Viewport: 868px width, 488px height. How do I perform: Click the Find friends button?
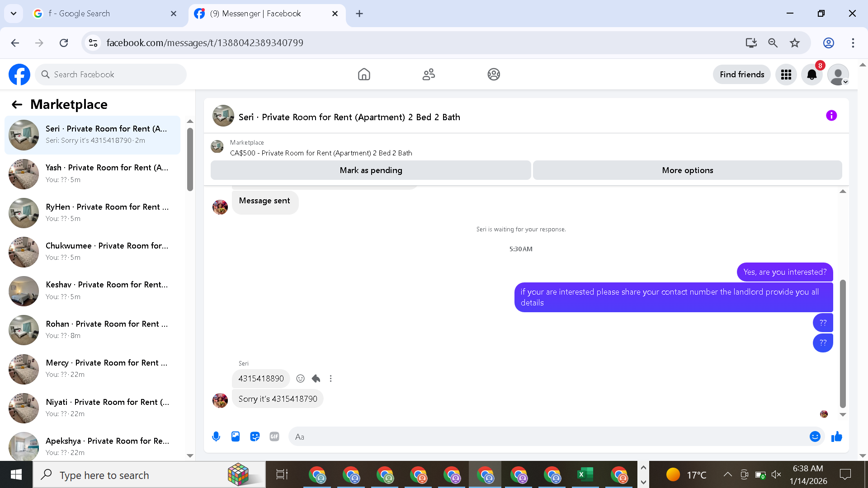pos(742,75)
